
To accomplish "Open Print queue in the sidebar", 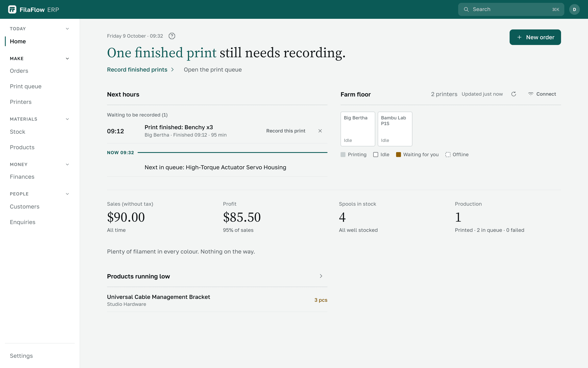I will coord(26,86).
